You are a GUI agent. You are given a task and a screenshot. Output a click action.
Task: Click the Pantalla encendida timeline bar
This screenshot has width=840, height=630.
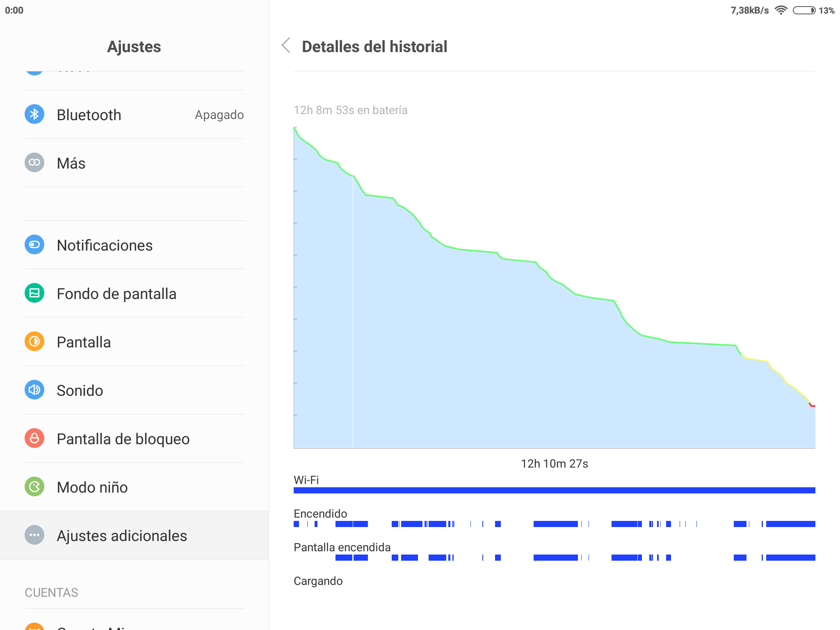click(555, 558)
